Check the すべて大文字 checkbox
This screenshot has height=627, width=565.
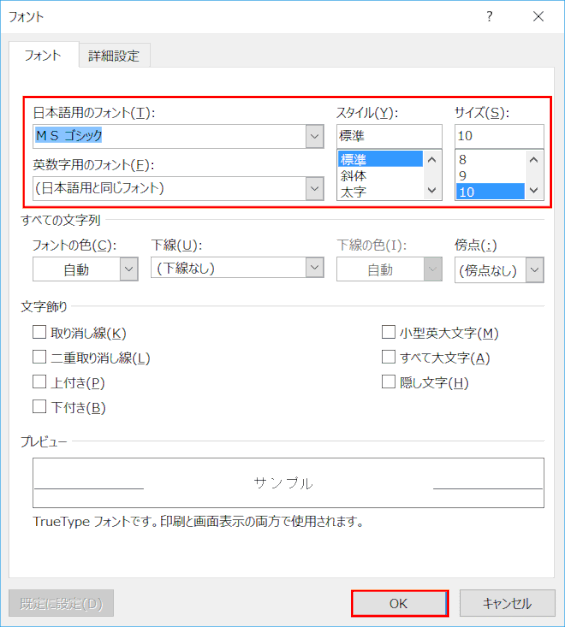tap(389, 357)
